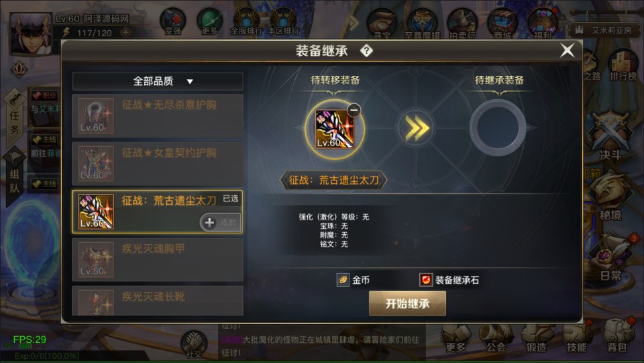Click the 开始继承 start inherit button
This screenshot has height=363, width=644.
[407, 303]
